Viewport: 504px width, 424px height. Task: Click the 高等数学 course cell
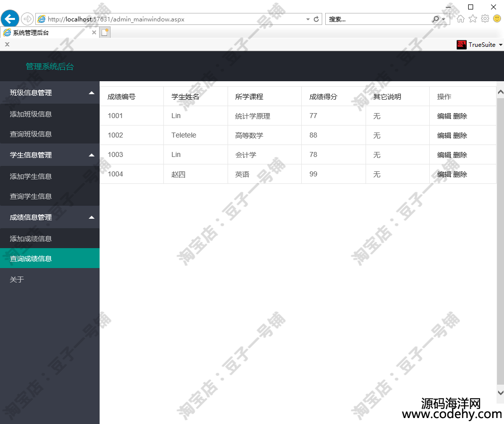(x=265, y=135)
